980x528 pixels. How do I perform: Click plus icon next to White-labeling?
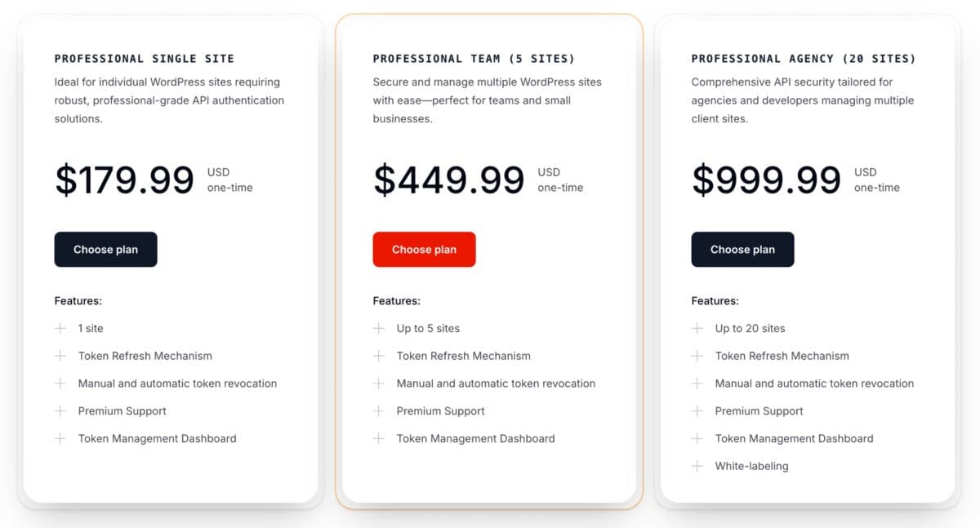click(x=697, y=466)
